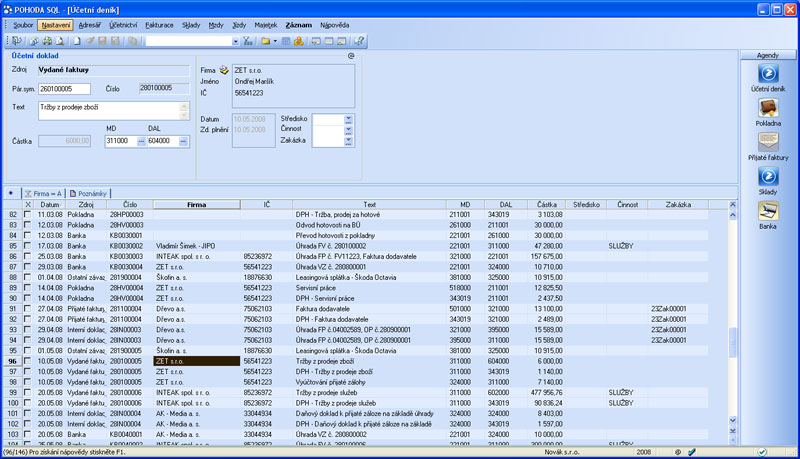This screenshot has height=459, width=800.
Task: Click the green check circle in status bar
Action: click(x=762, y=452)
